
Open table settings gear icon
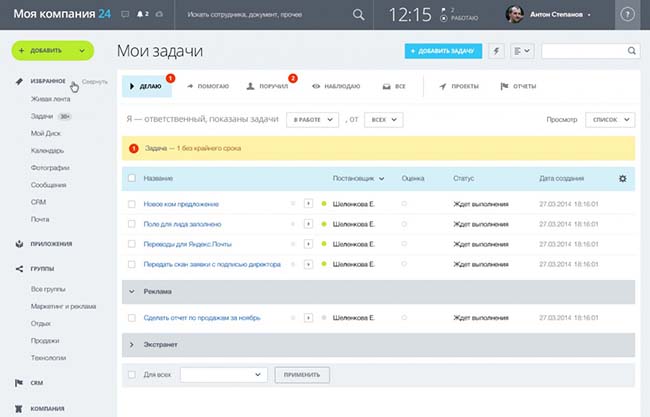622,178
